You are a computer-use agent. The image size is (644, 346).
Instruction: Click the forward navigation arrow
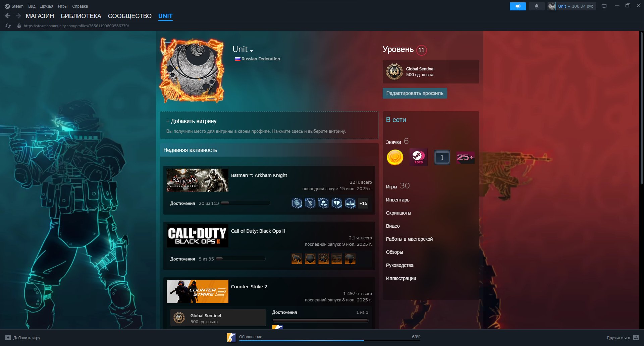pyautogui.click(x=18, y=16)
